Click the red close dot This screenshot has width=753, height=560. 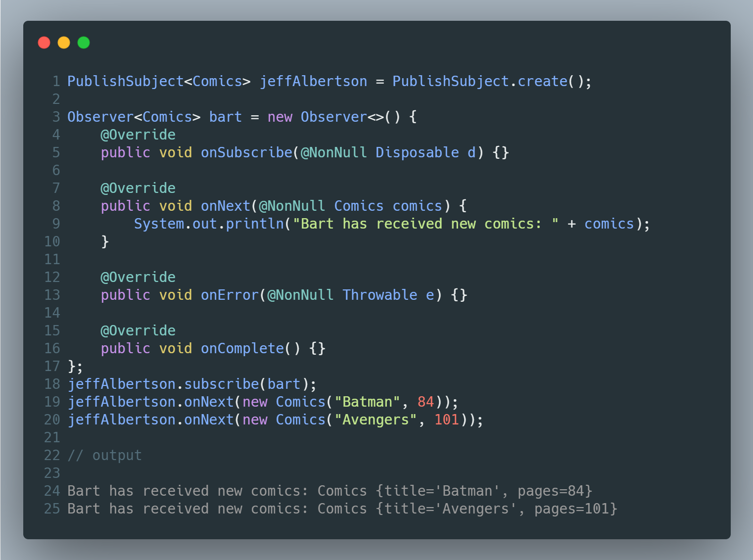click(44, 43)
